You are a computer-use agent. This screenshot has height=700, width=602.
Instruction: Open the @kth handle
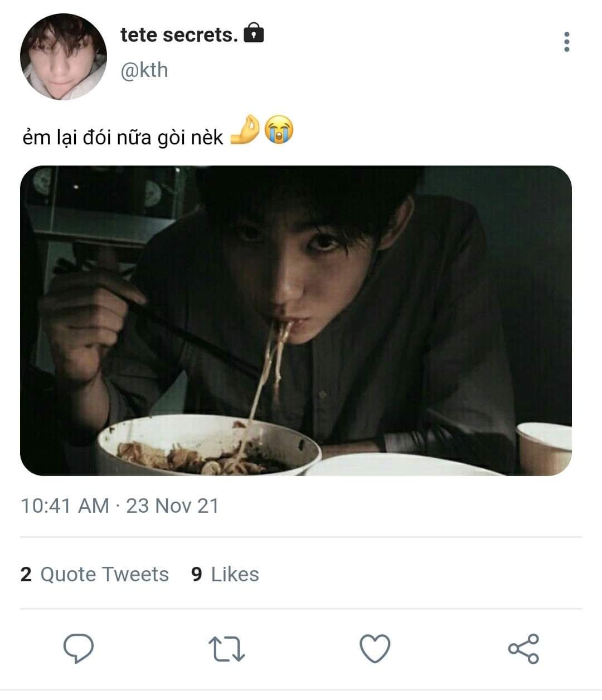[144, 70]
